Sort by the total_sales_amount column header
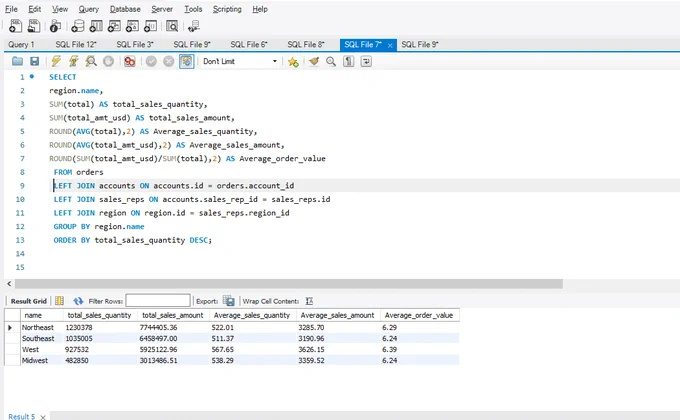 point(173,315)
